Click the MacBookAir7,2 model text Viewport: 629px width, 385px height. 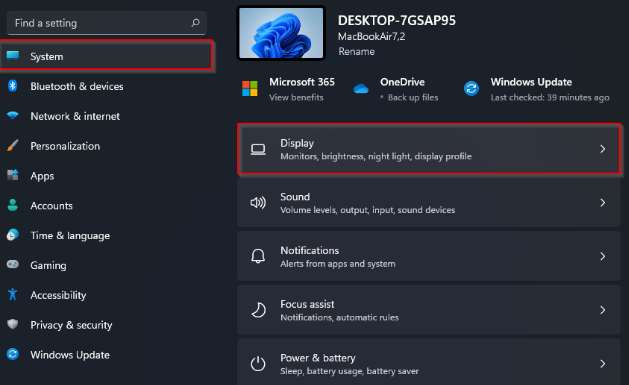[371, 36]
